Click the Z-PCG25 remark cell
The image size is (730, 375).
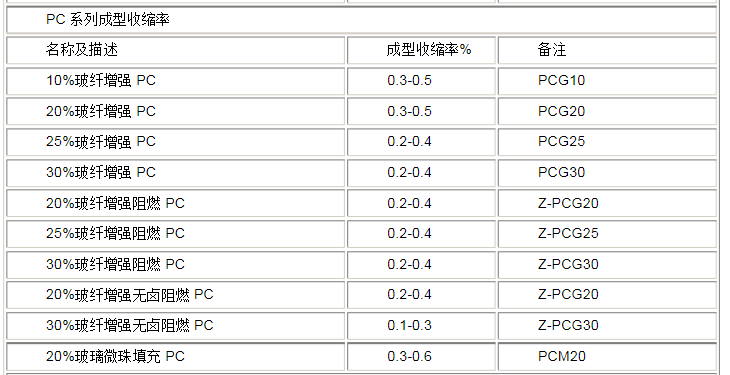tap(607, 233)
